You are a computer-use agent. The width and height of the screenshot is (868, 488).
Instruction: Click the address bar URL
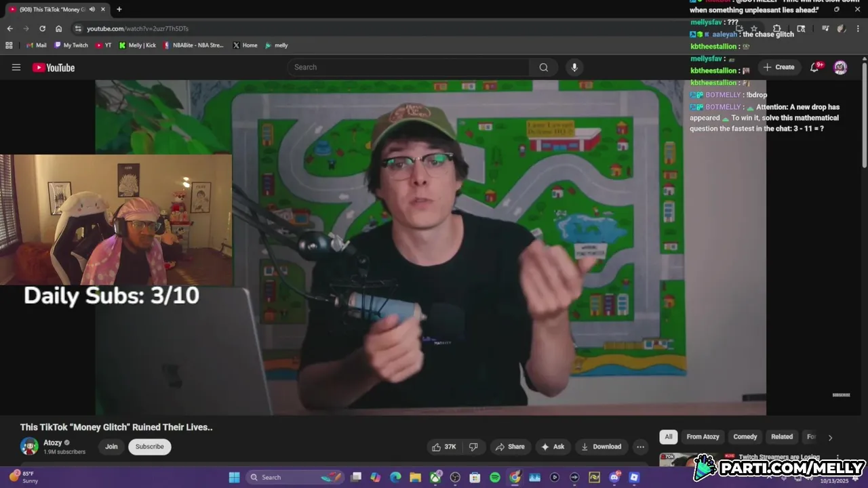point(138,28)
